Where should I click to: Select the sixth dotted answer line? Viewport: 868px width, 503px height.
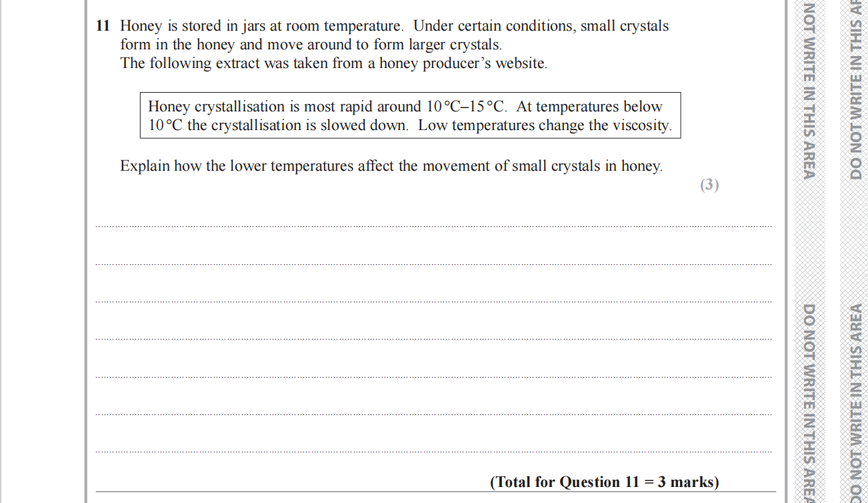[x=433, y=414]
